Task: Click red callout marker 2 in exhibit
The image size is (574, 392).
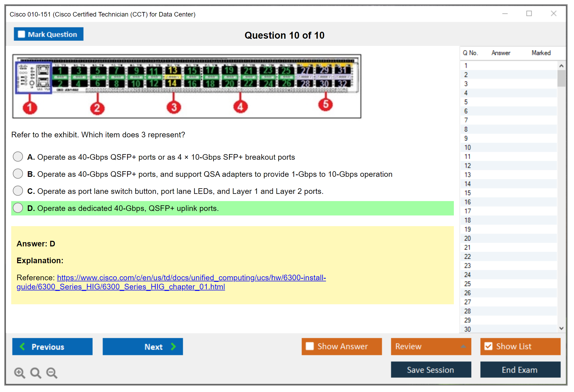Action: click(97, 108)
